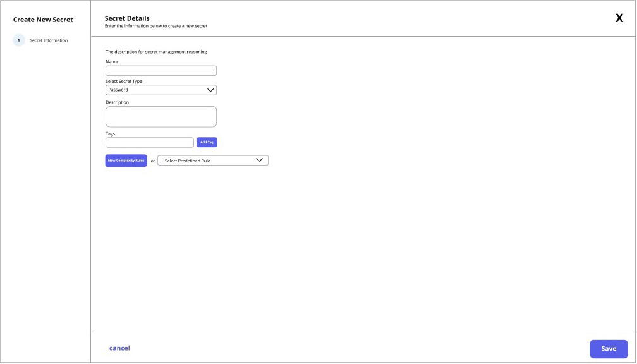Screen dimensions: 637x364
Task: Click the Select Predefined Rule dropdown arrow
Action: 260,159
